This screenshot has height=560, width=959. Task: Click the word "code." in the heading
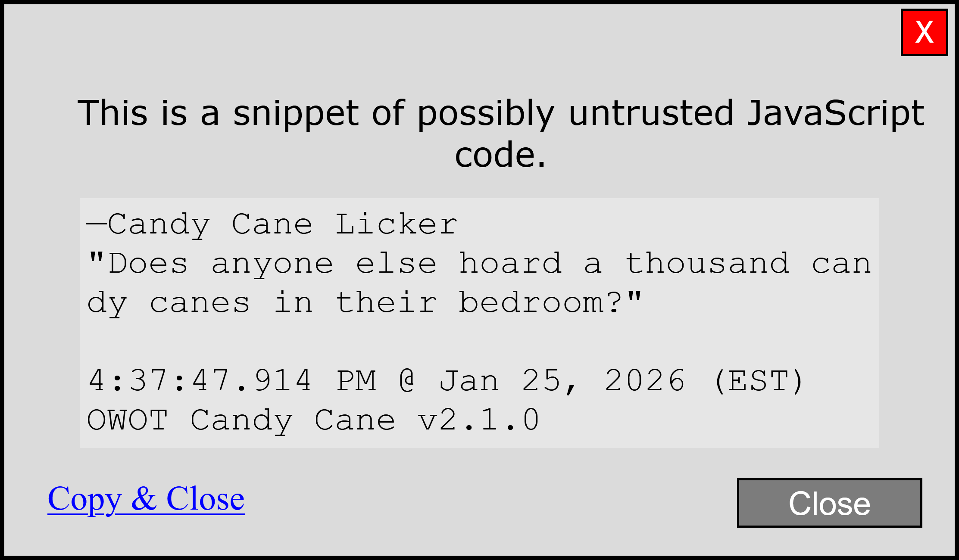point(500,155)
